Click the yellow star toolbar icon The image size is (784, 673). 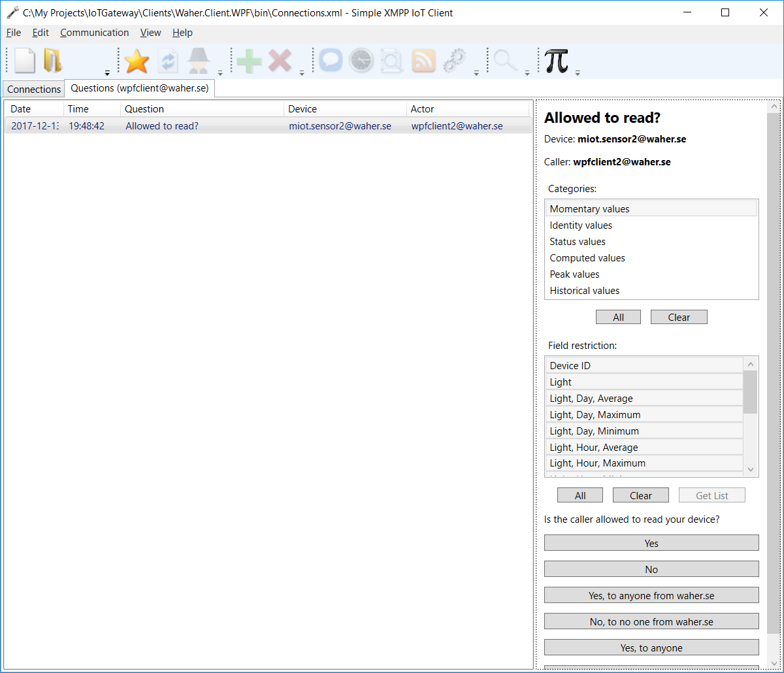click(x=137, y=61)
